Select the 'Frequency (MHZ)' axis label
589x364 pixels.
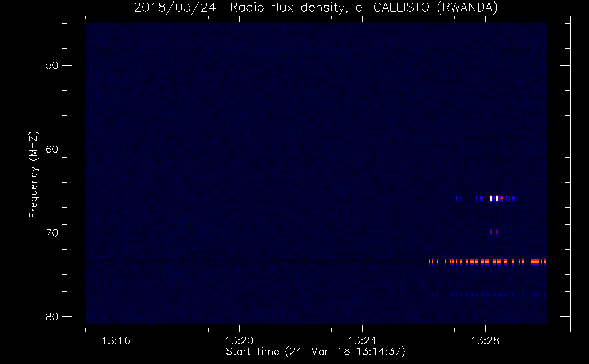33,175
